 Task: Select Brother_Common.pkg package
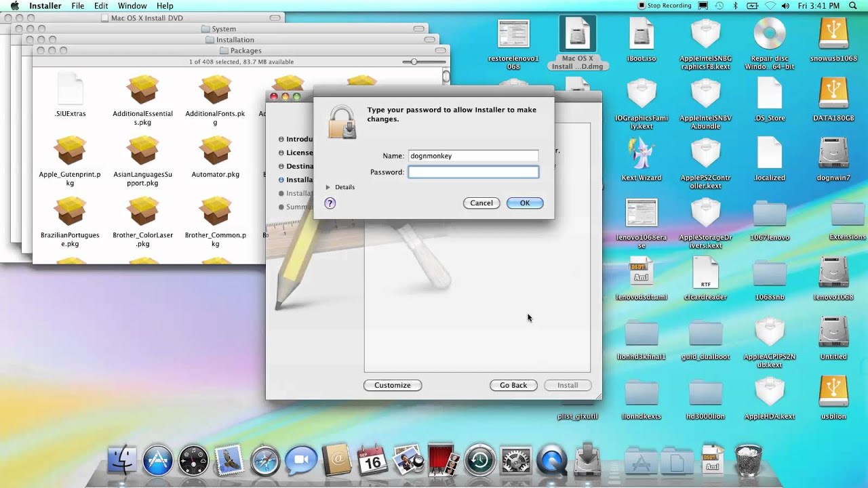pyautogui.click(x=215, y=212)
